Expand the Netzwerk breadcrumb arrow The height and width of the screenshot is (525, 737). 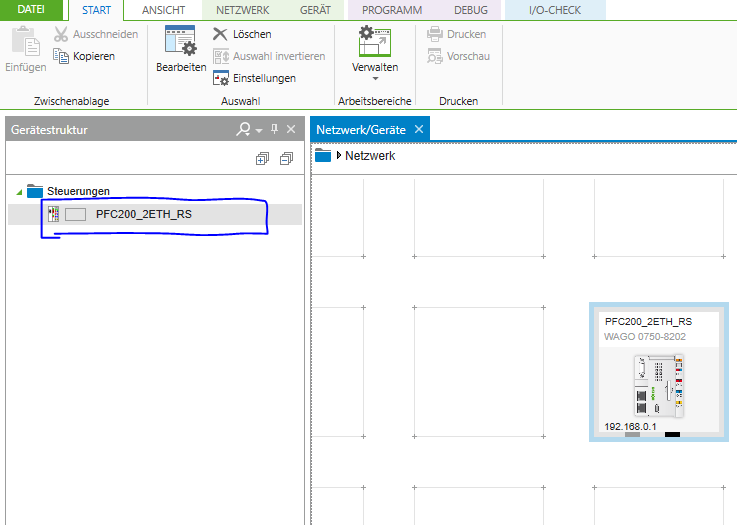coord(339,155)
